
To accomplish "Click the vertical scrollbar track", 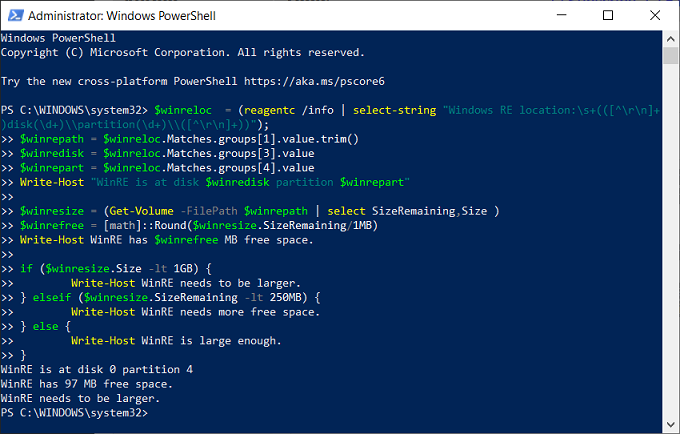I will pos(671,250).
